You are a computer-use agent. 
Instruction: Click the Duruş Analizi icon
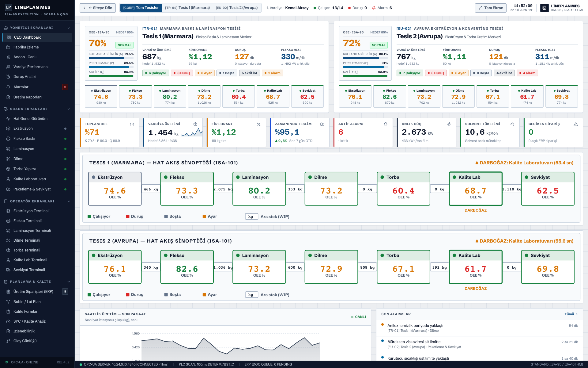(x=8, y=77)
